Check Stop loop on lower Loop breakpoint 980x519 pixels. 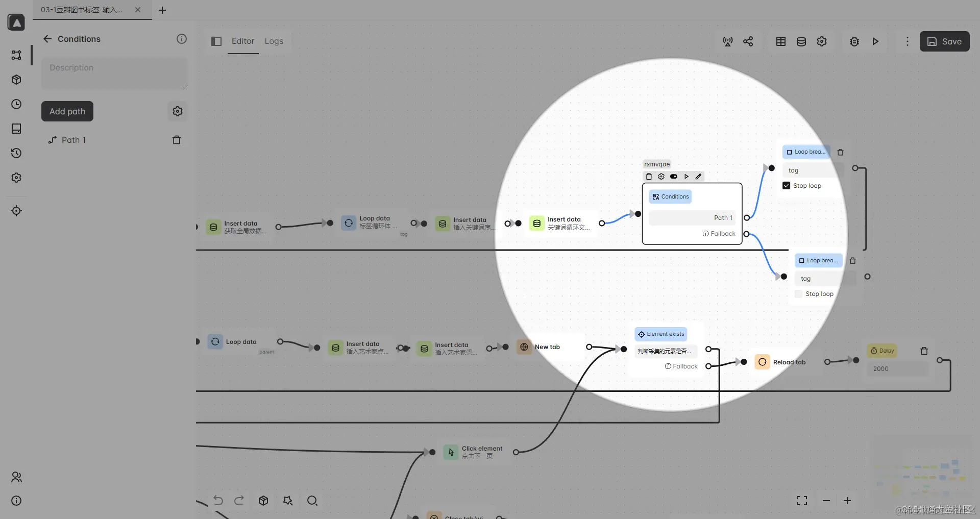click(x=798, y=294)
